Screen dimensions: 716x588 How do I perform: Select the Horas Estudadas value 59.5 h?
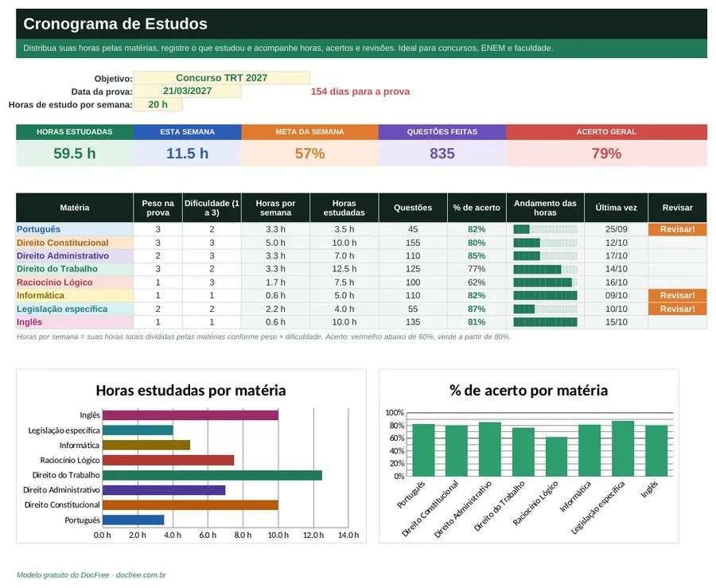click(75, 154)
